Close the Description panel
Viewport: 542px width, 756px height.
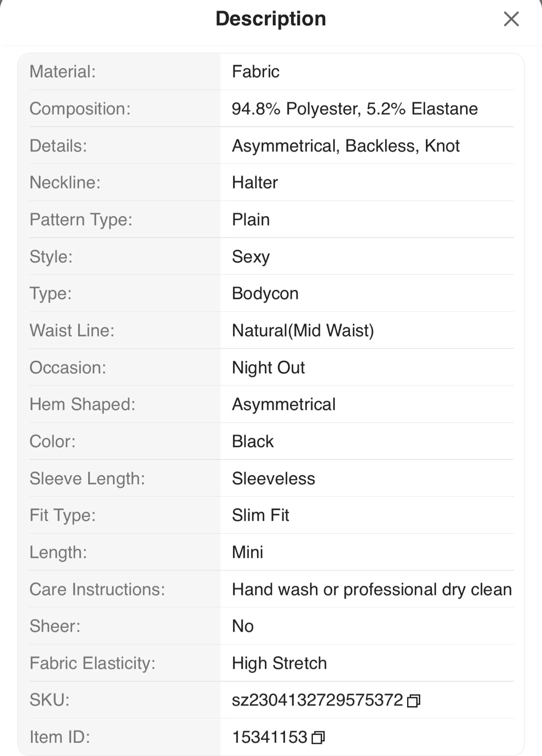click(511, 19)
